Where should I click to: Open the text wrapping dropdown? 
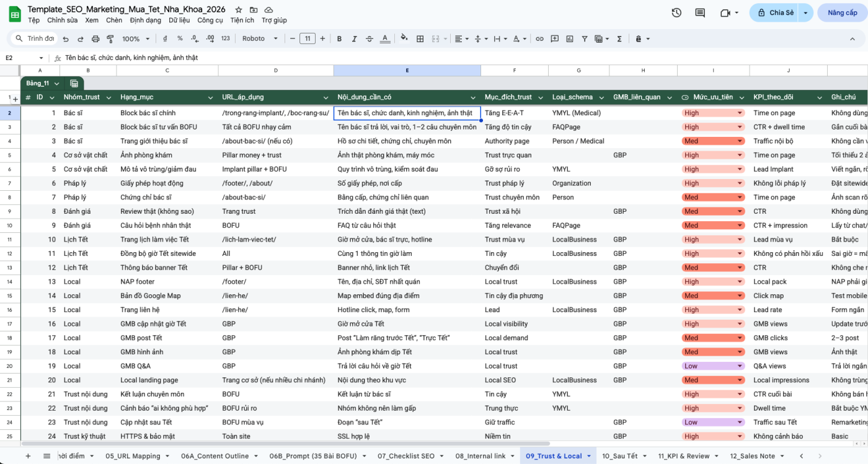point(500,38)
